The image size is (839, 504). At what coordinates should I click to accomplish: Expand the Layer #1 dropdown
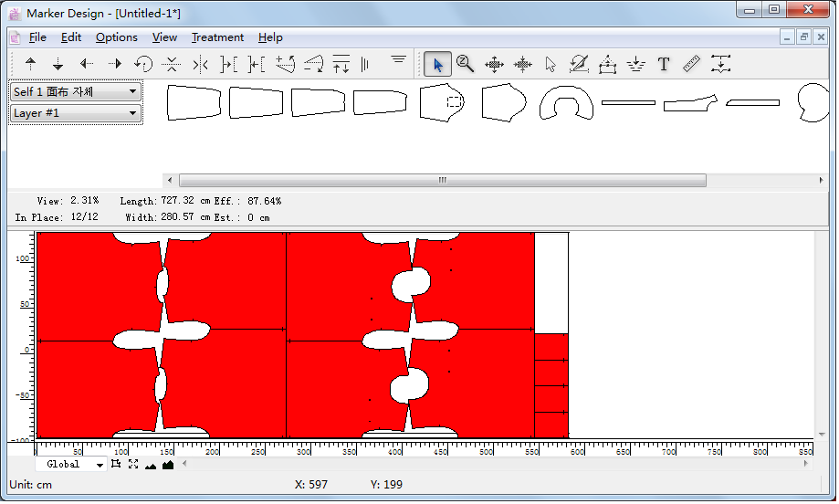(x=76, y=113)
